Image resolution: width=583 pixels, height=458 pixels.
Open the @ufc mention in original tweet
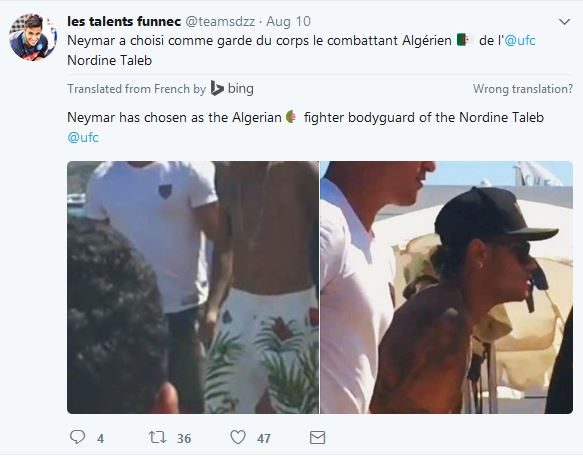[x=520, y=40]
